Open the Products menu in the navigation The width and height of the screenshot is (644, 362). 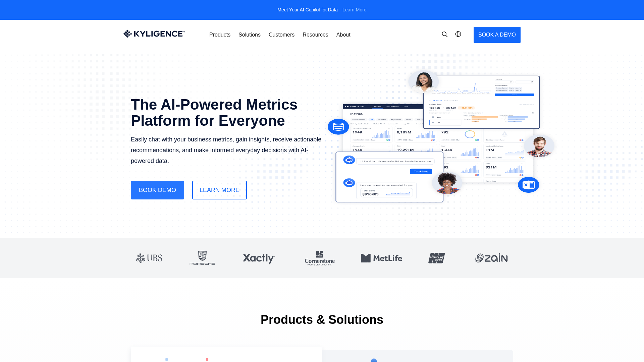coord(220,35)
